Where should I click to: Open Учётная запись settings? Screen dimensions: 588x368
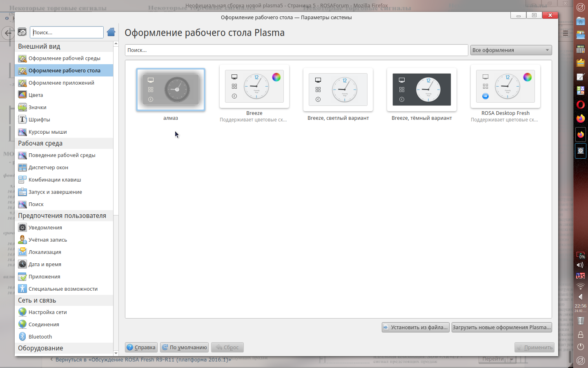pyautogui.click(x=64, y=240)
